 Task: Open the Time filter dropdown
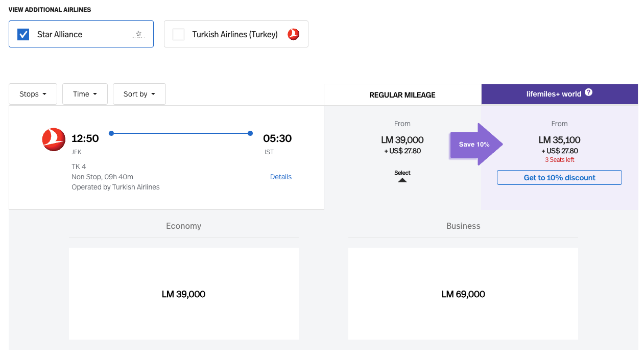(x=85, y=94)
